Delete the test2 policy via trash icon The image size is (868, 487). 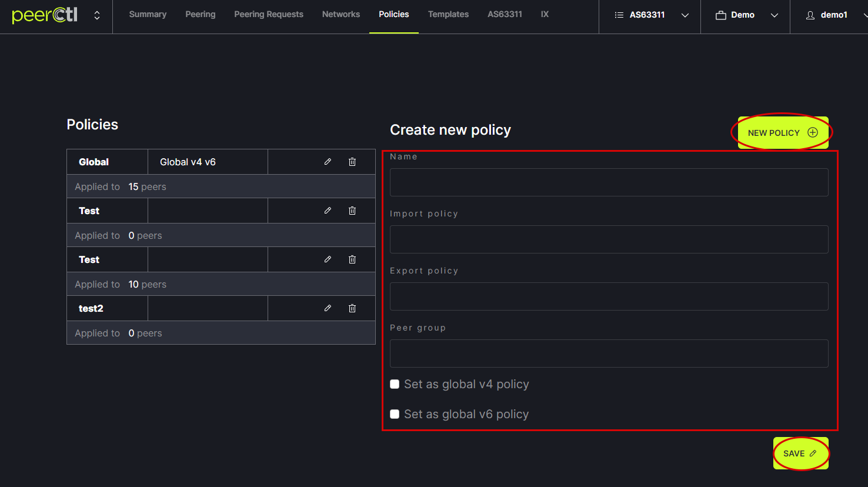click(352, 308)
